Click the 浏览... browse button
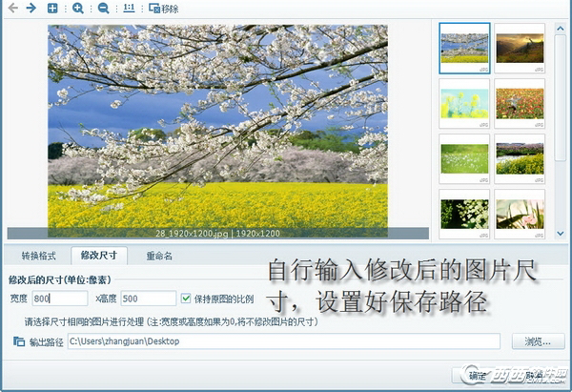This screenshot has width=572, height=392. click(x=538, y=341)
